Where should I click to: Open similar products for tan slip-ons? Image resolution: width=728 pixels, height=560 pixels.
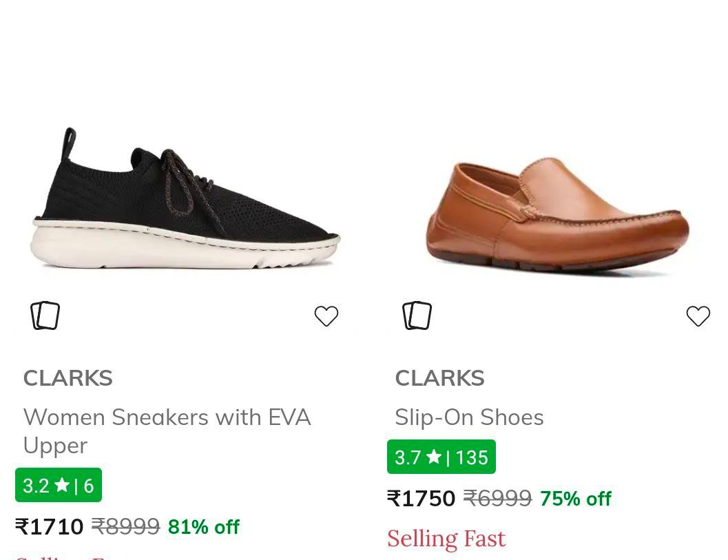tap(417, 316)
